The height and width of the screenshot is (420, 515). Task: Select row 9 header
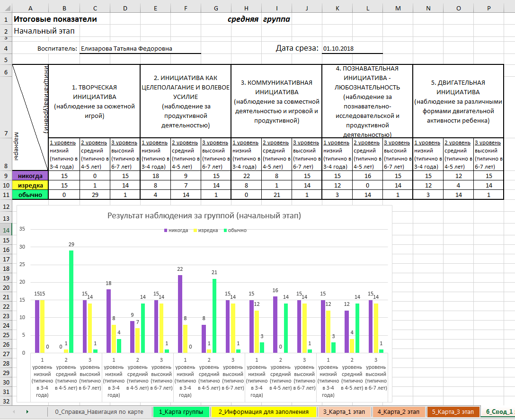(x=6, y=176)
